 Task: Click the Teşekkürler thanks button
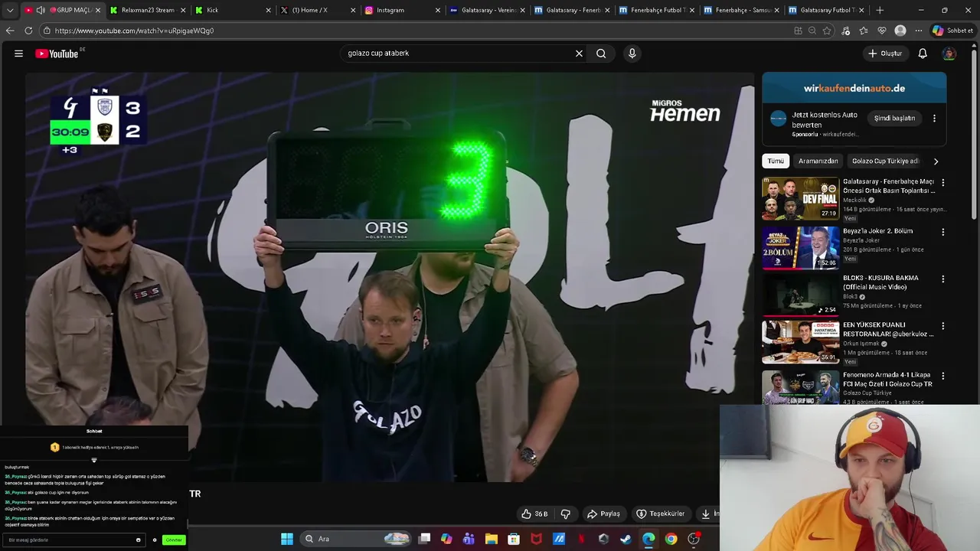point(661,514)
